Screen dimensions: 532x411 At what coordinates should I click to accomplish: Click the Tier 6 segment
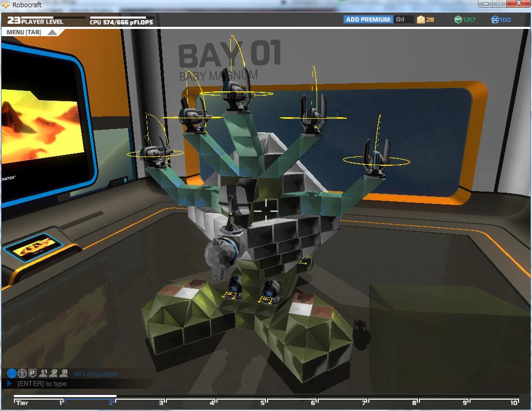coord(292,402)
